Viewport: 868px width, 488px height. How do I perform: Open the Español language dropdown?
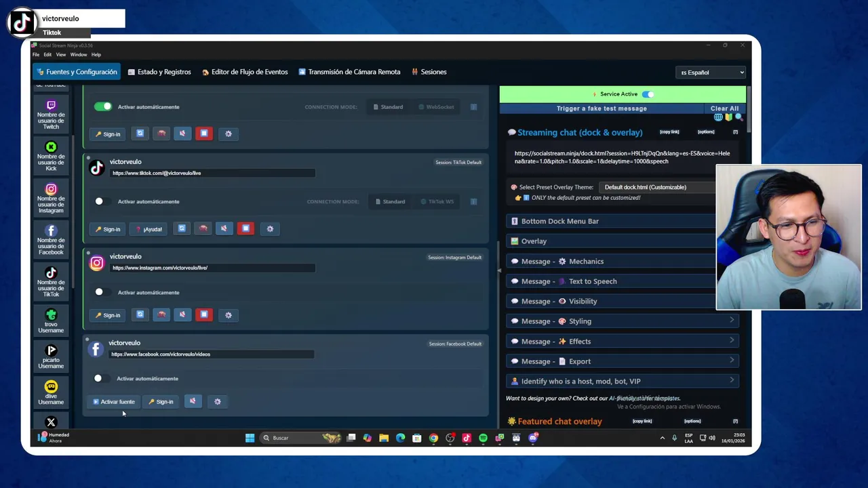[x=711, y=73]
